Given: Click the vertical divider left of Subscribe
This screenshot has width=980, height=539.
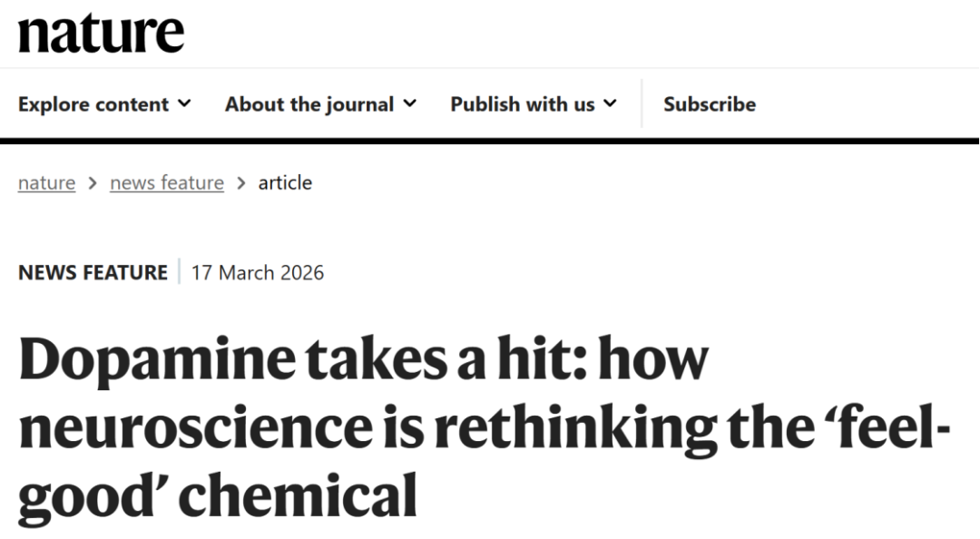Looking at the screenshot, I should click(642, 103).
